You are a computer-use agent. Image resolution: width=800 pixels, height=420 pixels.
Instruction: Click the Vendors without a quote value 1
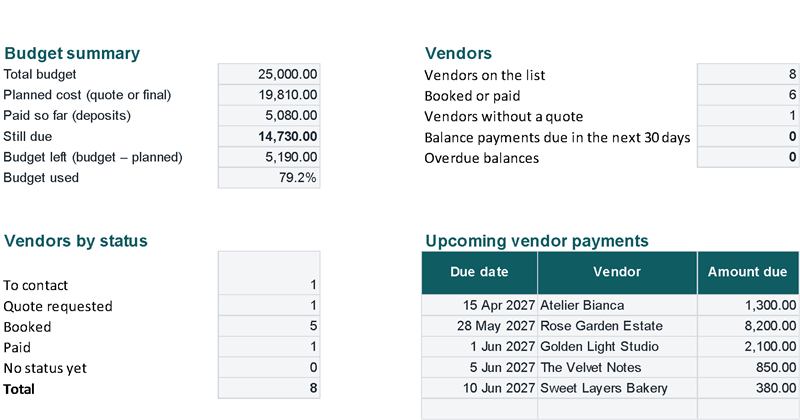[x=748, y=116]
